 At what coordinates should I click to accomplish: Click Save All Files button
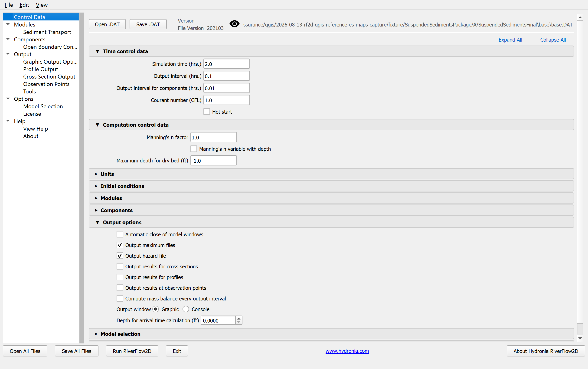coord(77,351)
